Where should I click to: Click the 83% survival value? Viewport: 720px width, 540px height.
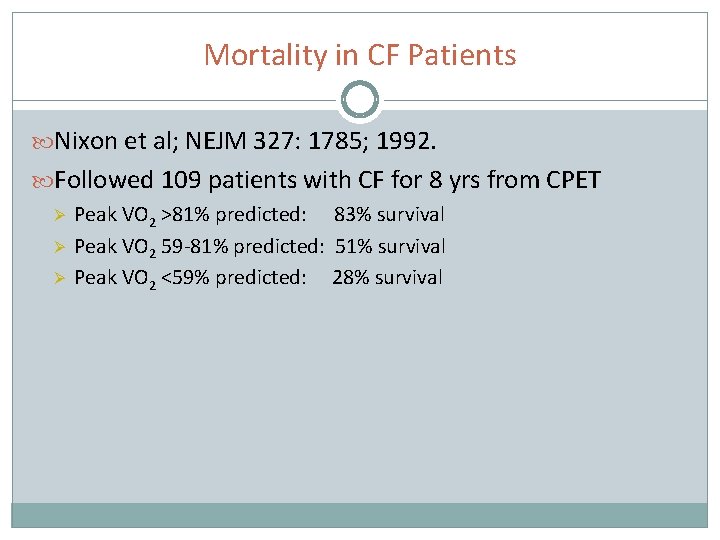coord(389,215)
